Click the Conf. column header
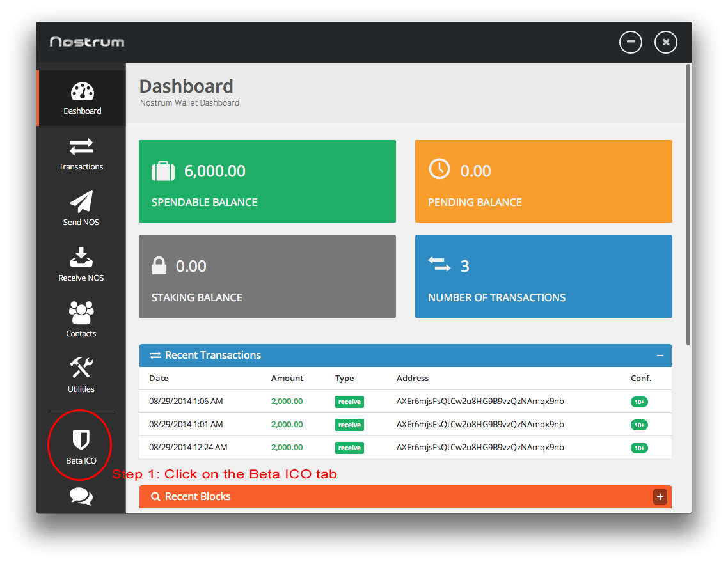The width and height of the screenshot is (728, 564). [x=641, y=379]
